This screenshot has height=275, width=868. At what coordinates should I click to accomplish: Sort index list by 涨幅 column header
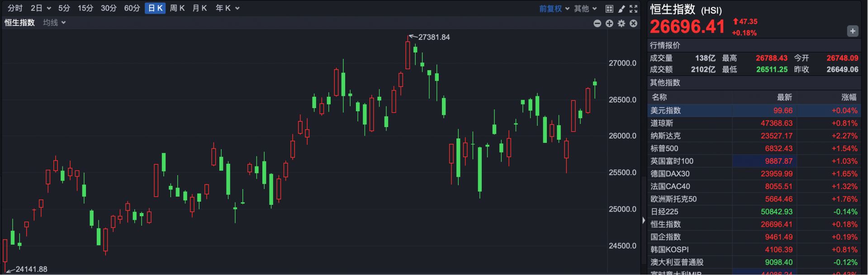click(848, 97)
